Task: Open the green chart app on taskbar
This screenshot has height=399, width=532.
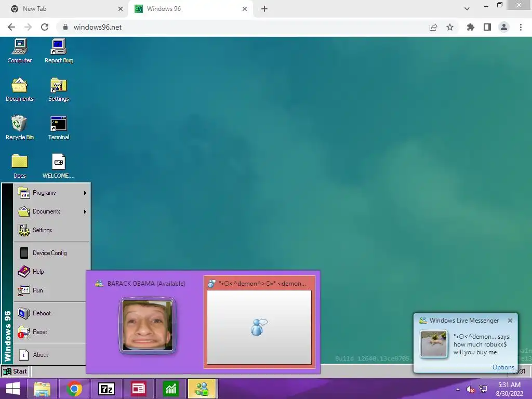Action: click(170, 389)
